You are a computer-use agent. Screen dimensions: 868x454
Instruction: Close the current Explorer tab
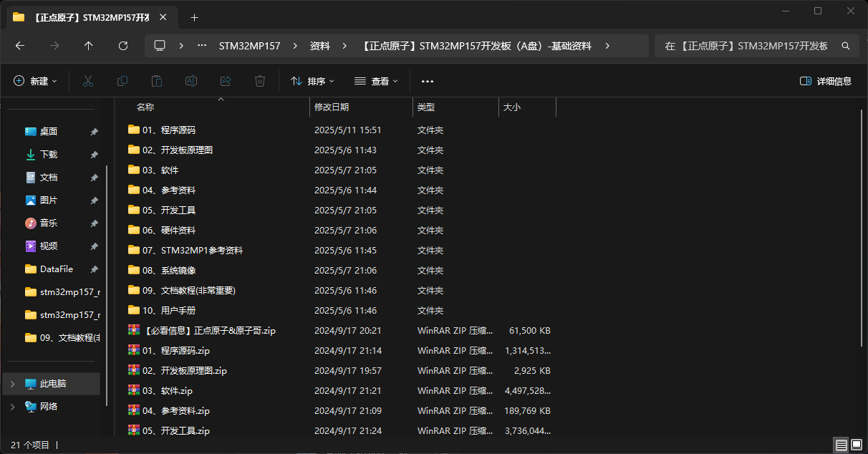[163, 17]
